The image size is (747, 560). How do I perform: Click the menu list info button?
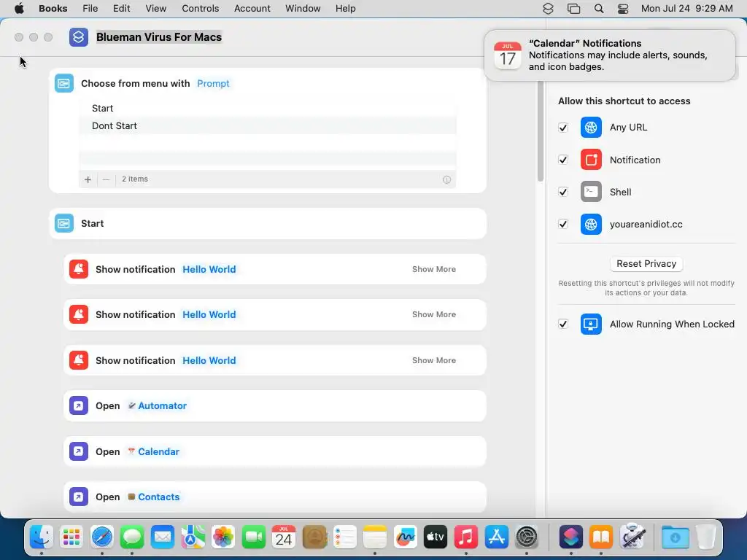[x=446, y=179]
